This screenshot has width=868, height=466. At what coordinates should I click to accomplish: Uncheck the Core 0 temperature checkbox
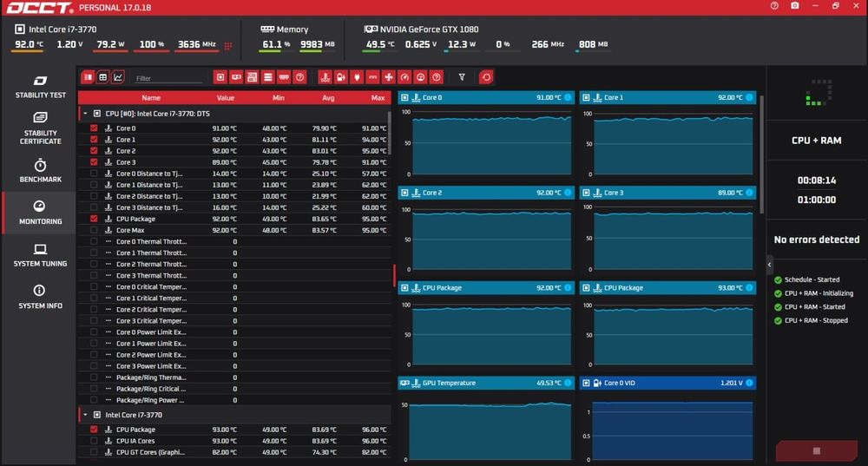[x=94, y=128]
